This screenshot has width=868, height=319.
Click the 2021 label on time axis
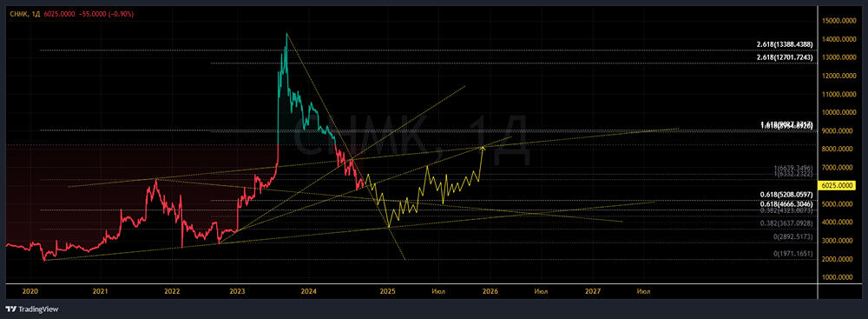click(x=100, y=290)
